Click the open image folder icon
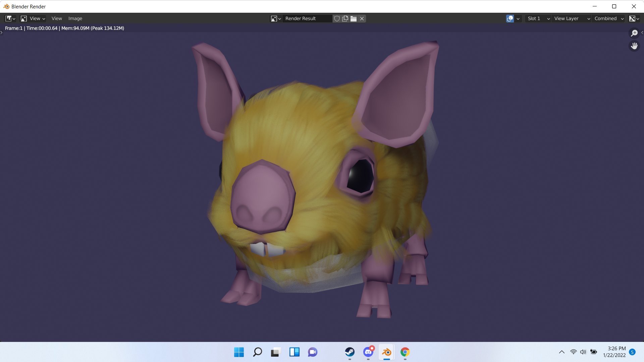Image resolution: width=644 pixels, height=362 pixels. [x=354, y=18]
